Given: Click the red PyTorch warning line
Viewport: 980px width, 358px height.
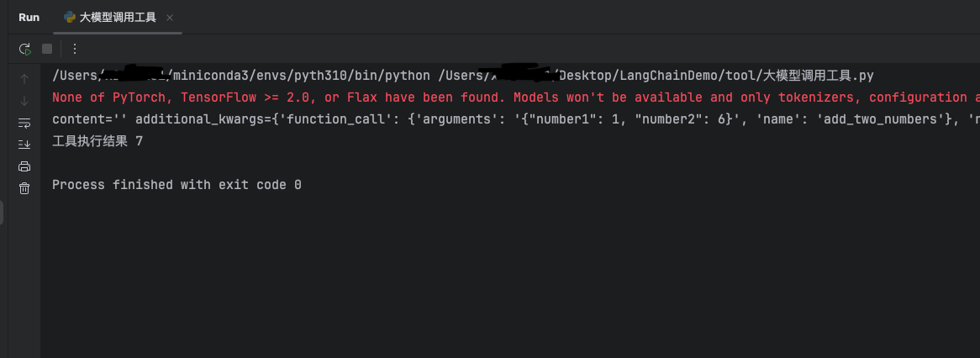Looking at the screenshot, I should pos(515,97).
